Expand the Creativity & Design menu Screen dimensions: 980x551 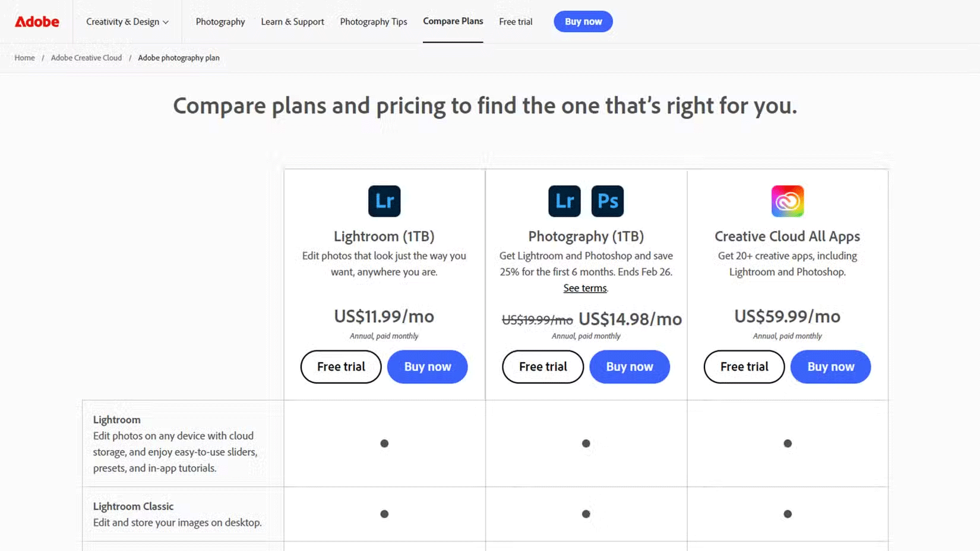pyautogui.click(x=127, y=22)
